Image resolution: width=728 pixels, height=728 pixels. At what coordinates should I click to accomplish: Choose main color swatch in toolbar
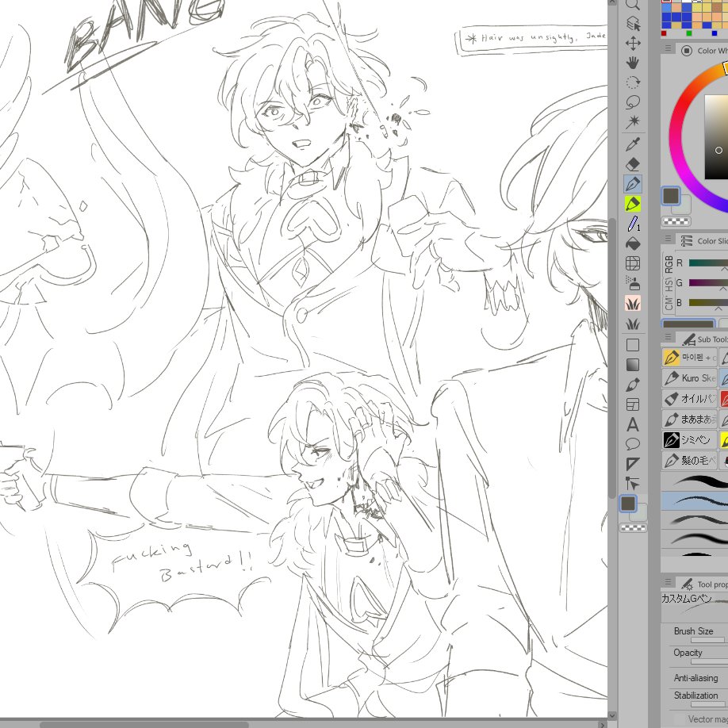tap(628, 504)
